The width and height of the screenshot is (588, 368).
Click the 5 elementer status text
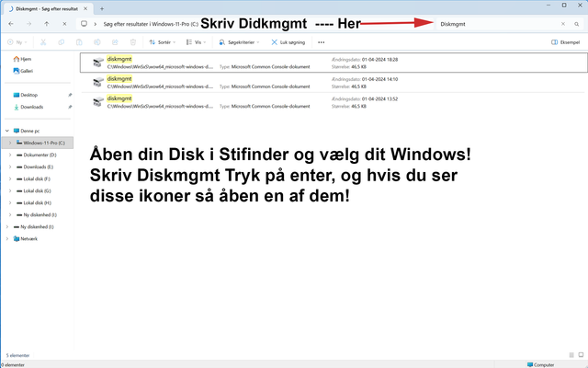[17, 355]
